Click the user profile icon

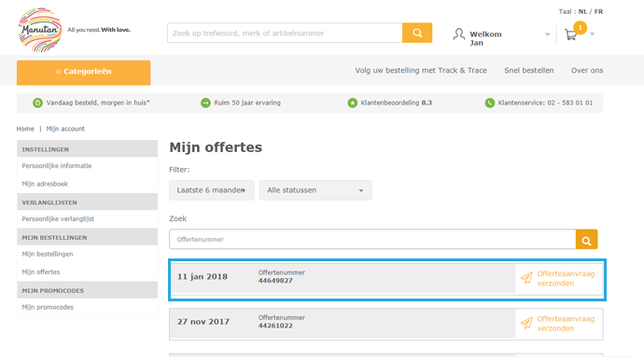pyautogui.click(x=459, y=35)
